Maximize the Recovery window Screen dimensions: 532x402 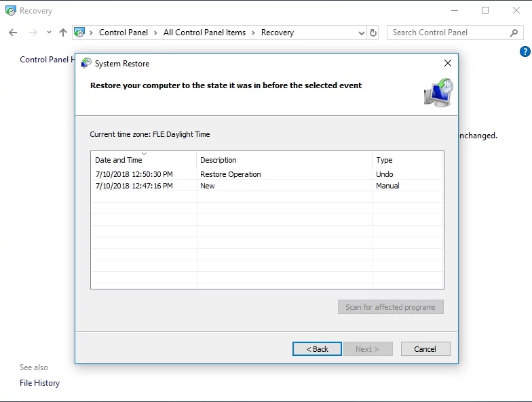[485, 11]
